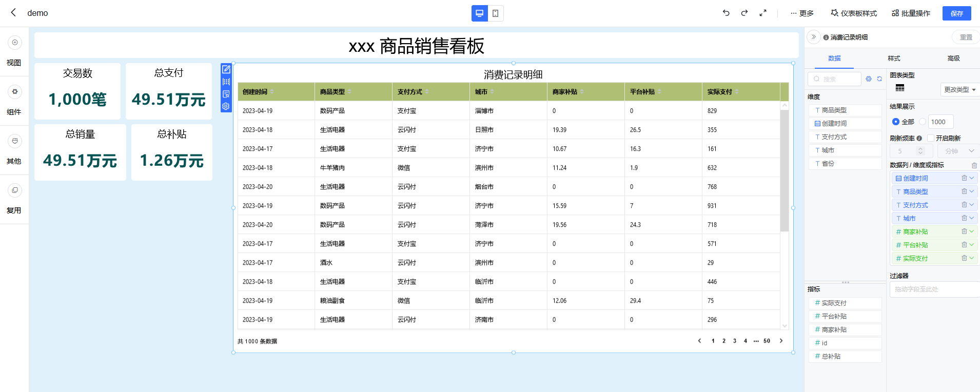980x392 pixels.
Task: Click the 重置 button
Action: click(x=966, y=37)
